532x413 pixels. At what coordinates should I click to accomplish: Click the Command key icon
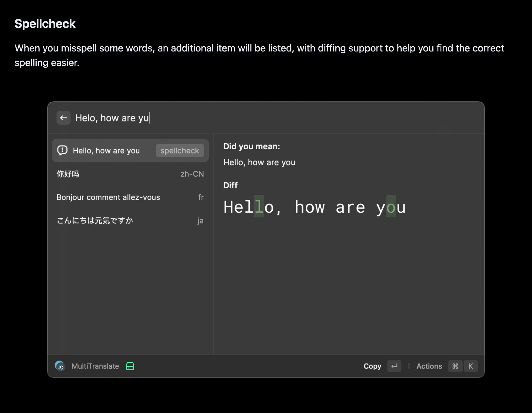click(455, 366)
